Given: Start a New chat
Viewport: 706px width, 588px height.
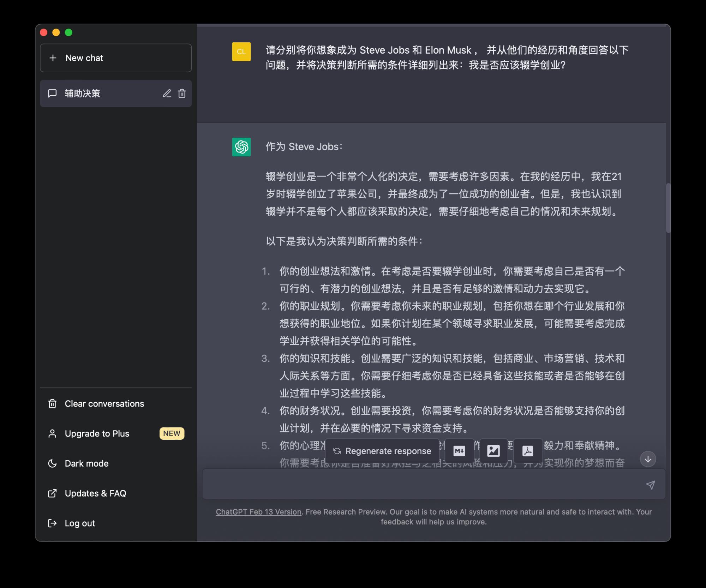Looking at the screenshot, I should 116,58.
